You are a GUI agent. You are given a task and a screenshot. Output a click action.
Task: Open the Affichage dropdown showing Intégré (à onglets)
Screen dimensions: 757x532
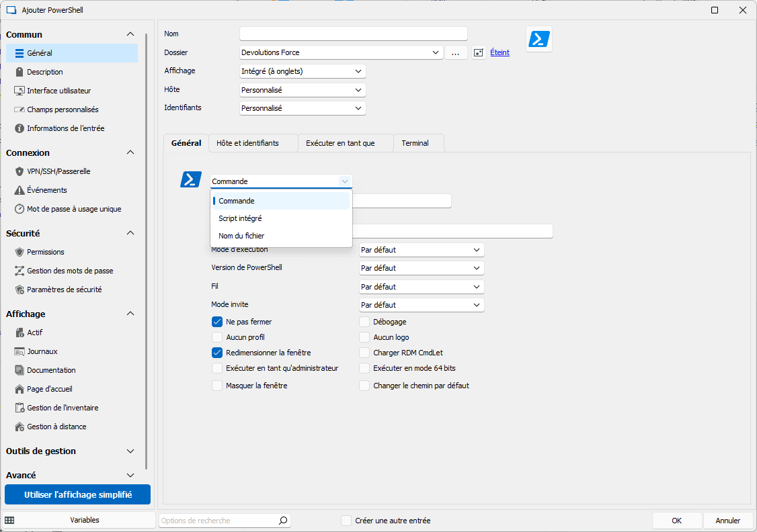[x=303, y=71]
